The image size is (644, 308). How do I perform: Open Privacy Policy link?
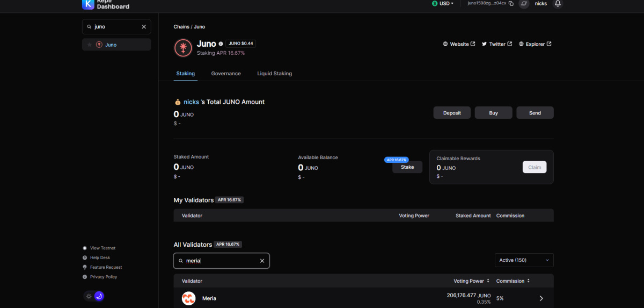104,277
